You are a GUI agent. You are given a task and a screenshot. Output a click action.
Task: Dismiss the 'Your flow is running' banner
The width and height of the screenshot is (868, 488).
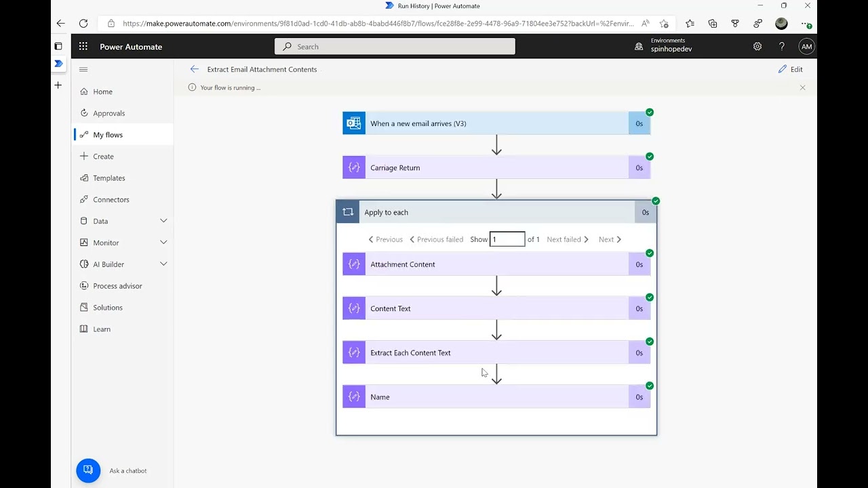(x=802, y=87)
